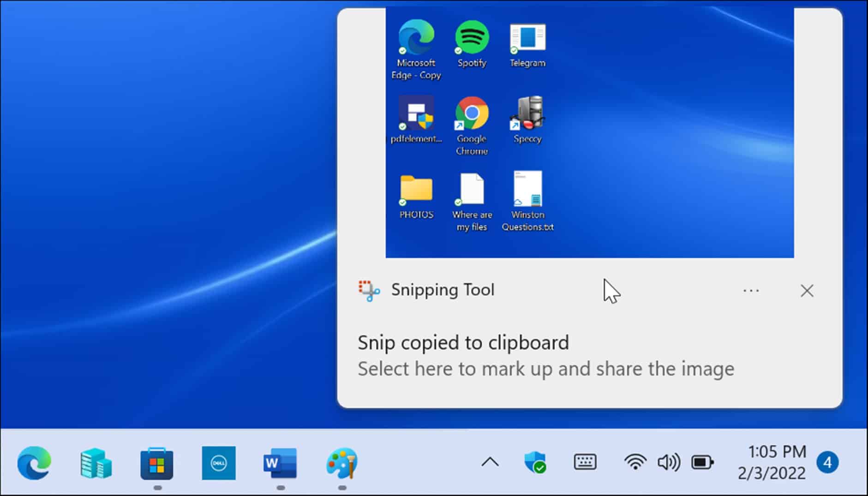Open Paint from the taskbar
Image resolution: width=868 pixels, height=496 pixels.
pyautogui.click(x=341, y=463)
